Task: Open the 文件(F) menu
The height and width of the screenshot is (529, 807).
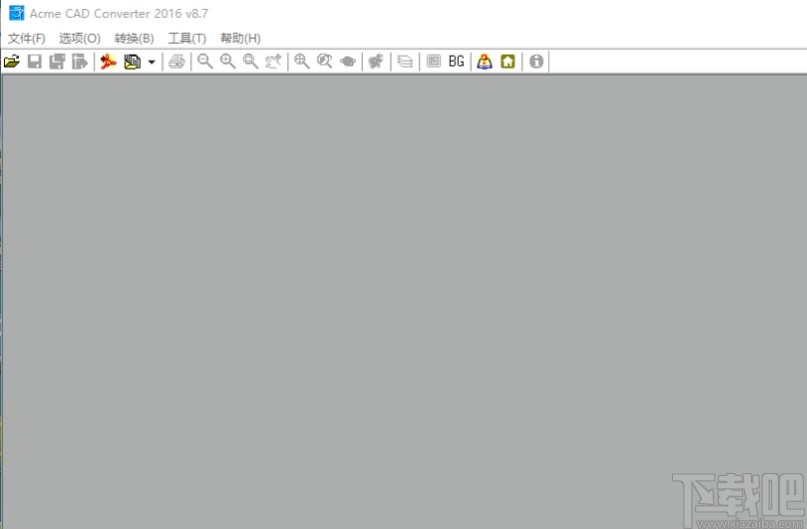Action: pyautogui.click(x=27, y=39)
